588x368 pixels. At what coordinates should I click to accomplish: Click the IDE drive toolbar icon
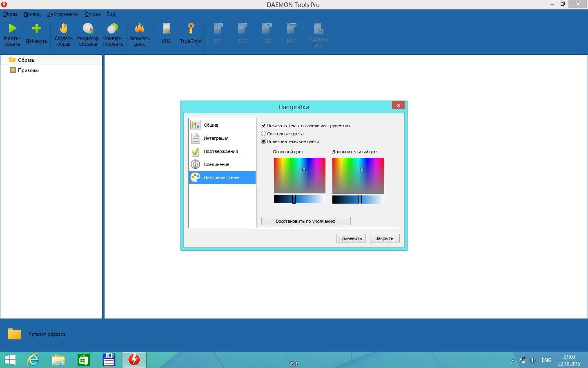(267, 28)
